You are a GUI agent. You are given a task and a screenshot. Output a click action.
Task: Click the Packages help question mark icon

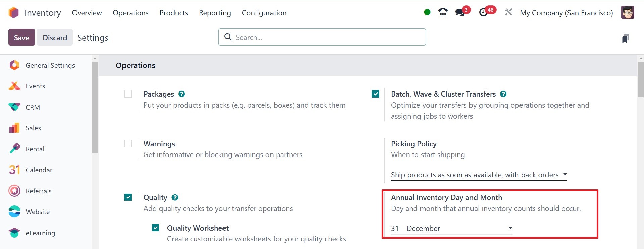[182, 94]
